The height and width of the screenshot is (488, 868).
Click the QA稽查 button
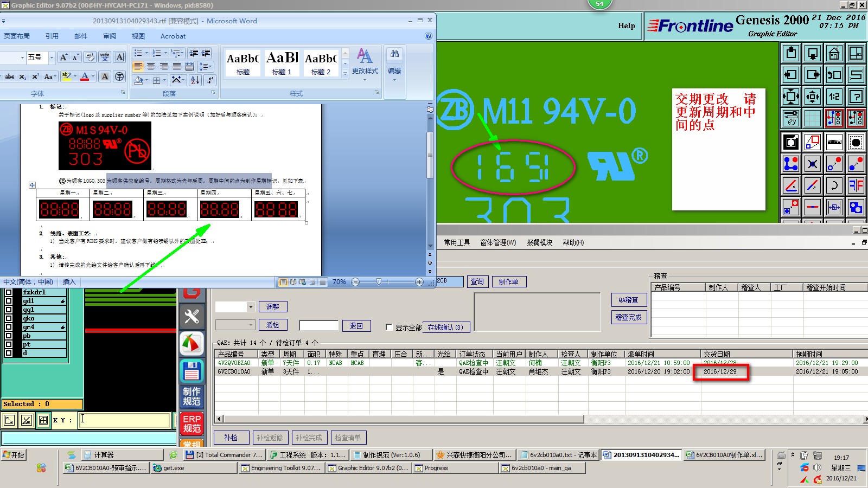click(628, 300)
